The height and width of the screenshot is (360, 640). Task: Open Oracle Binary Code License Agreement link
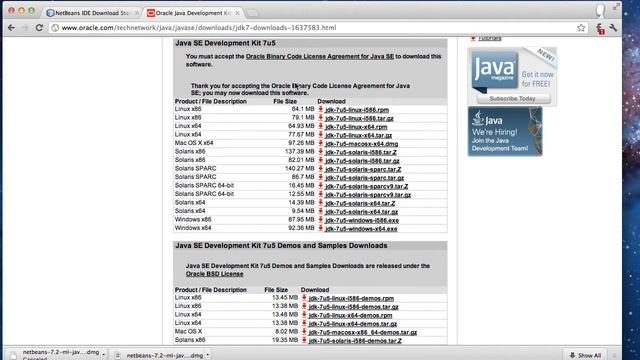[320, 56]
